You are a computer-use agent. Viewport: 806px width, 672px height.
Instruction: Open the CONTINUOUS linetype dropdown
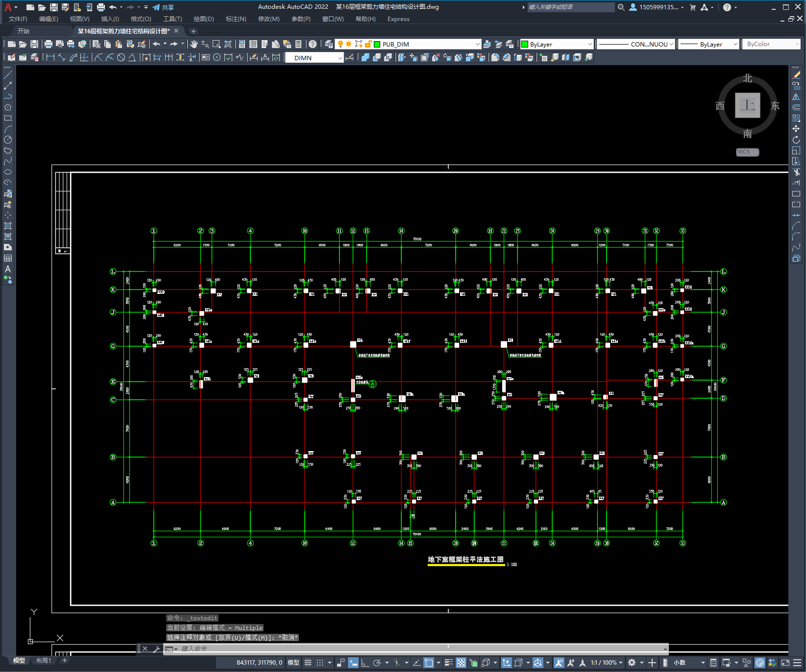tap(636, 44)
